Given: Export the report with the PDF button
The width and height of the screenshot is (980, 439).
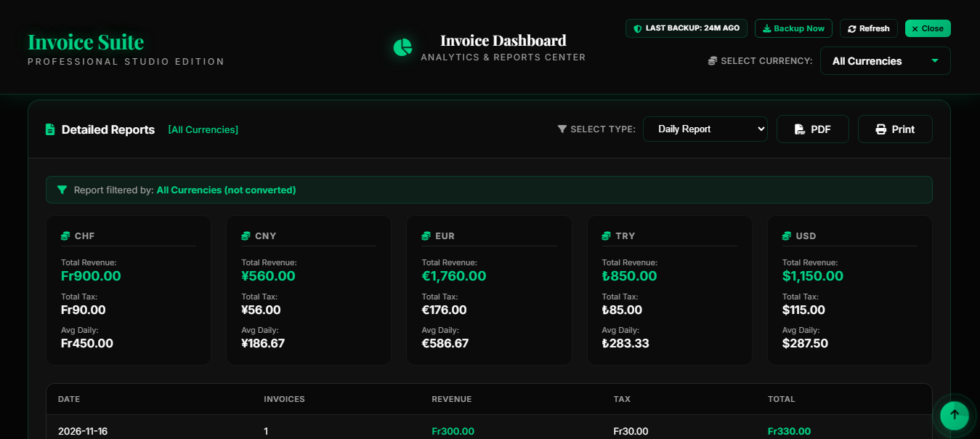Looking at the screenshot, I should (813, 129).
